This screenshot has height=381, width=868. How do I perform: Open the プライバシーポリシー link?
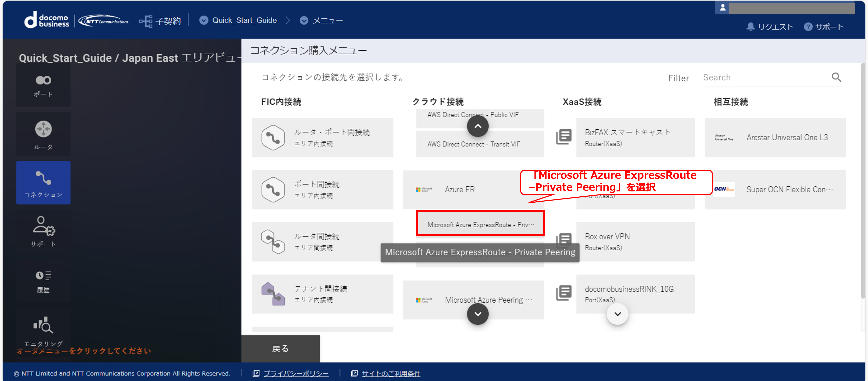tap(296, 374)
